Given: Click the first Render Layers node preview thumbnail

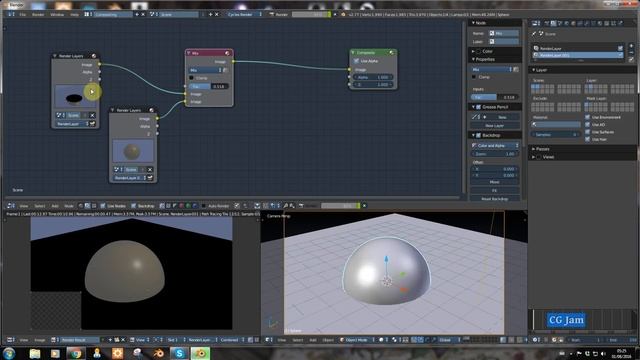Looking at the screenshot, I should click(76, 97).
